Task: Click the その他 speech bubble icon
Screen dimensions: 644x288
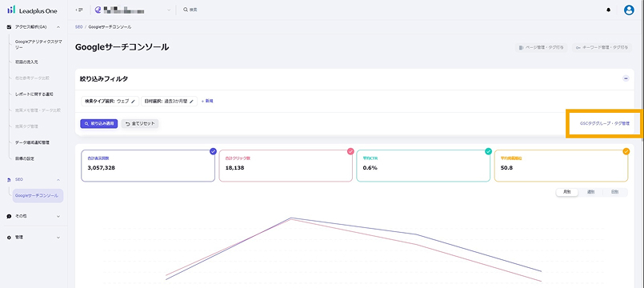Action: [9, 216]
